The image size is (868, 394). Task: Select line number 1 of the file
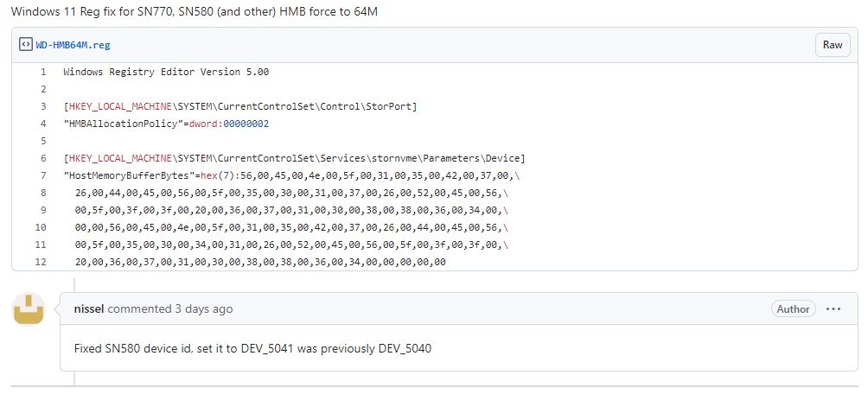pyautogui.click(x=43, y=72)
